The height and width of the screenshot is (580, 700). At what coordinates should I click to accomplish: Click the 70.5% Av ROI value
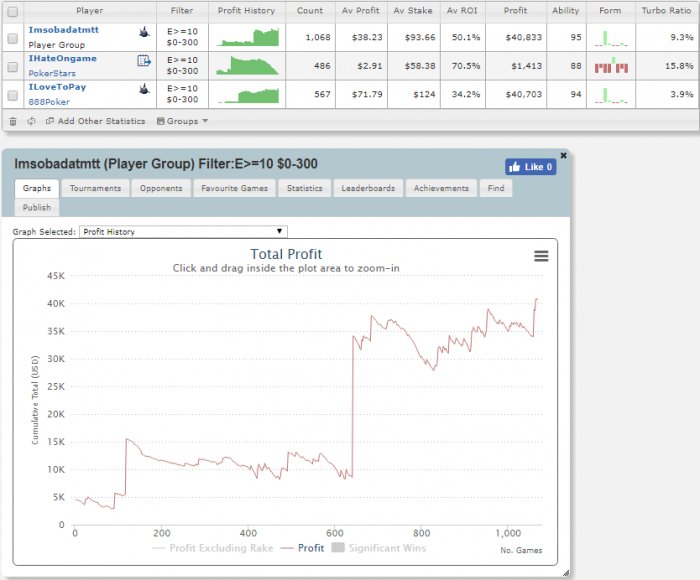point(466,66)
